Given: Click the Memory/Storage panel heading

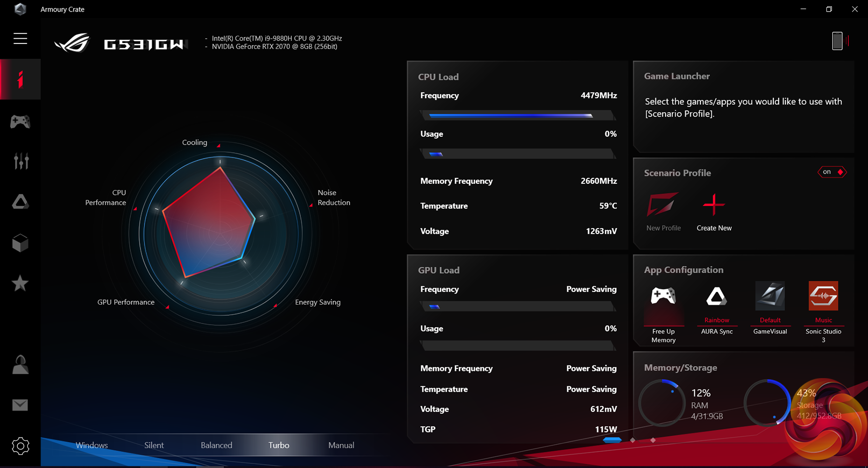Looking at the screenshot, I should pyautogui.click(x=680, y=367).
